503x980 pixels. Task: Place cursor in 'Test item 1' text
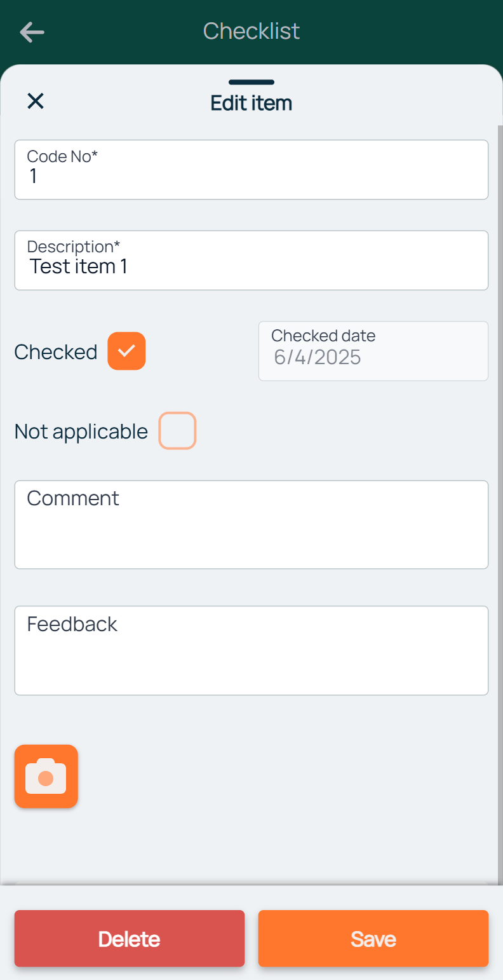tap(79, 266)
